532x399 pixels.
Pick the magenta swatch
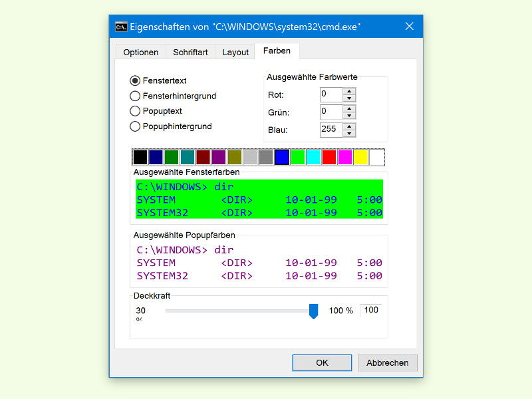pos(345,158)
